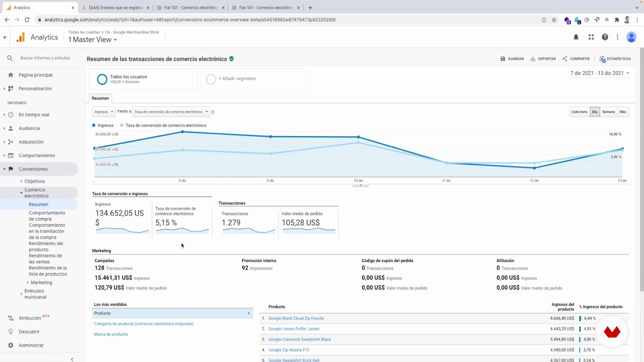Select the Cada hora granularity

(579, 112)
